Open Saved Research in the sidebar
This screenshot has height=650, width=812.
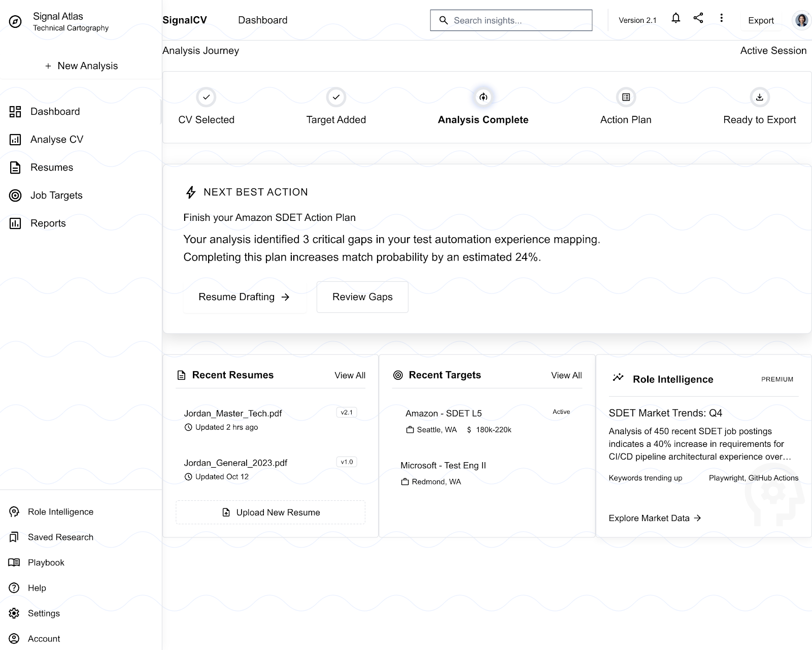tap(81, 537)
